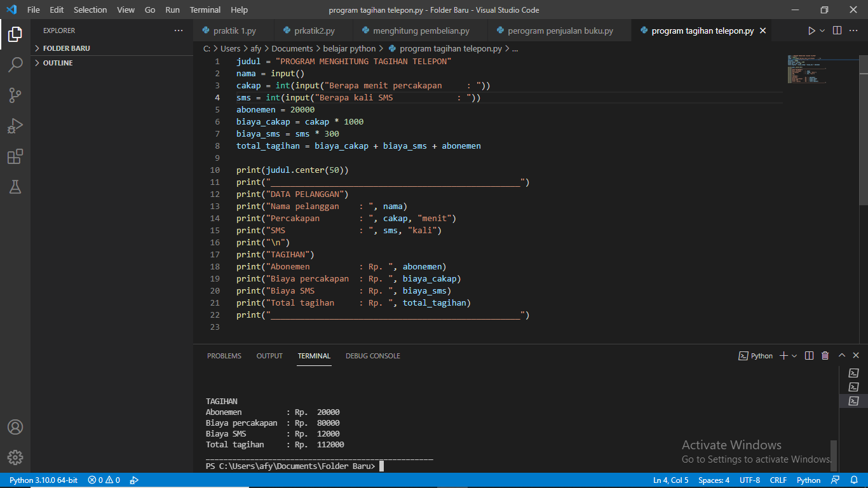Open breadcrumb Users folder

coord(231,48)
